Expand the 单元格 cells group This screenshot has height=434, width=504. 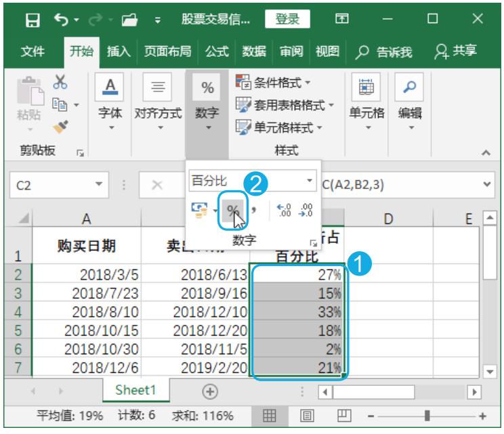(x=366, y=102)
